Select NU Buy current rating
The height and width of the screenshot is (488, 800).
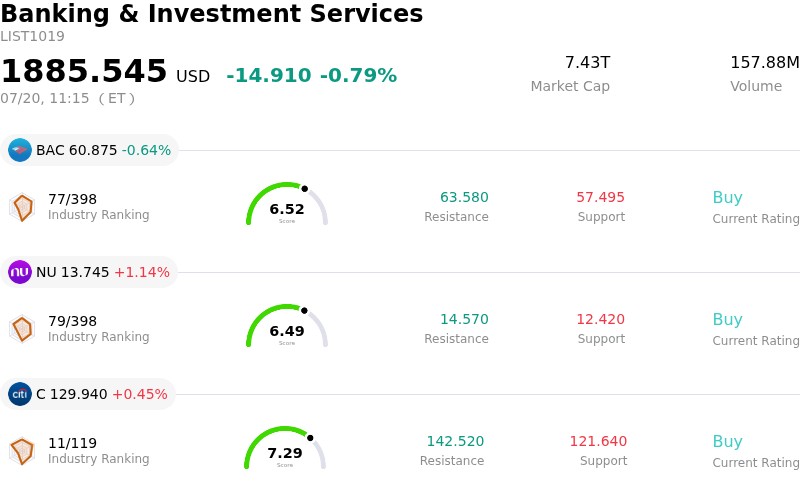728,320
